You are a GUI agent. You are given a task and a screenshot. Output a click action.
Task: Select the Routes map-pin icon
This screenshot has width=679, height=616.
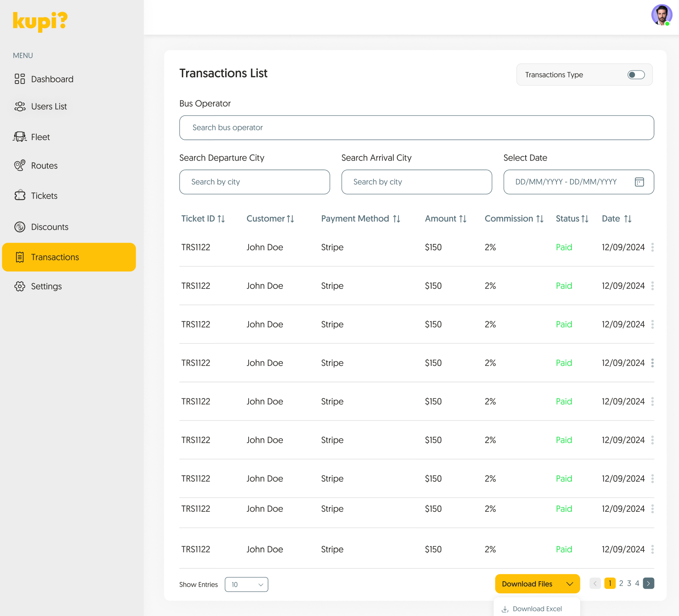coord(20,166)
